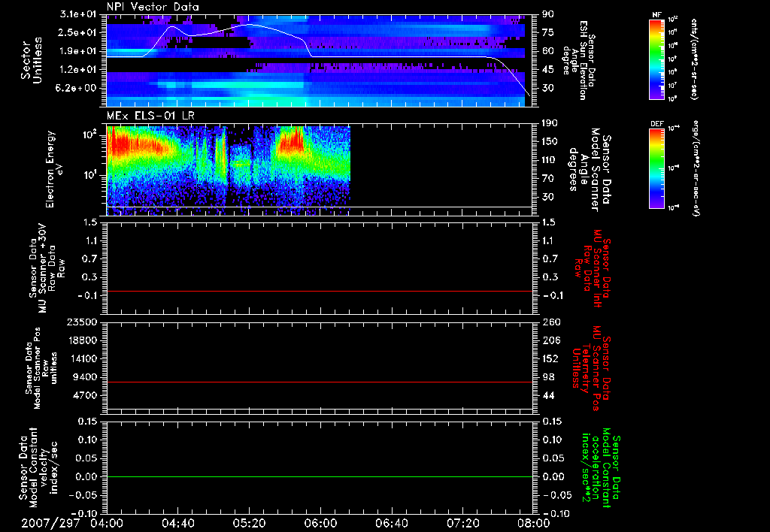The width and height of the screenshot is (770, 532).
Task: Click the red line in the MU Scanner +30V panel
Action: pyautogui.click(x=320, y=291)
